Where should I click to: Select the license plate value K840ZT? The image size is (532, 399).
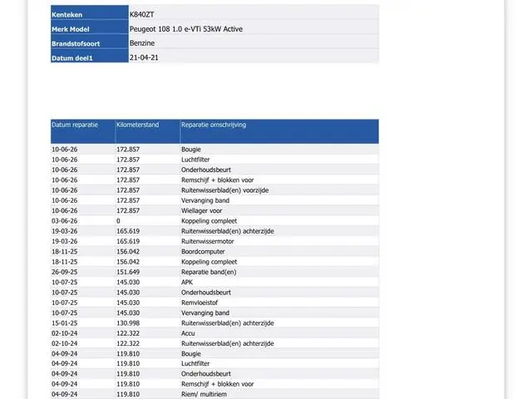(x=142, y=15)
